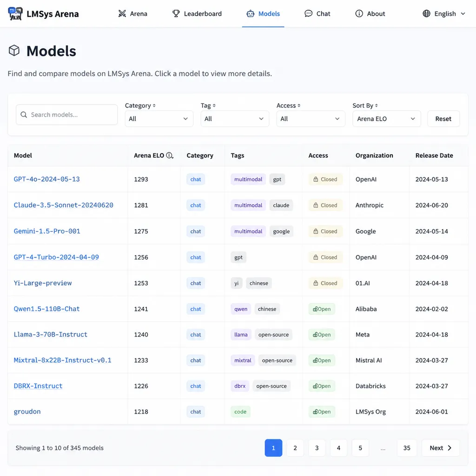Click the magnifier icon in search box

(24, 115)
